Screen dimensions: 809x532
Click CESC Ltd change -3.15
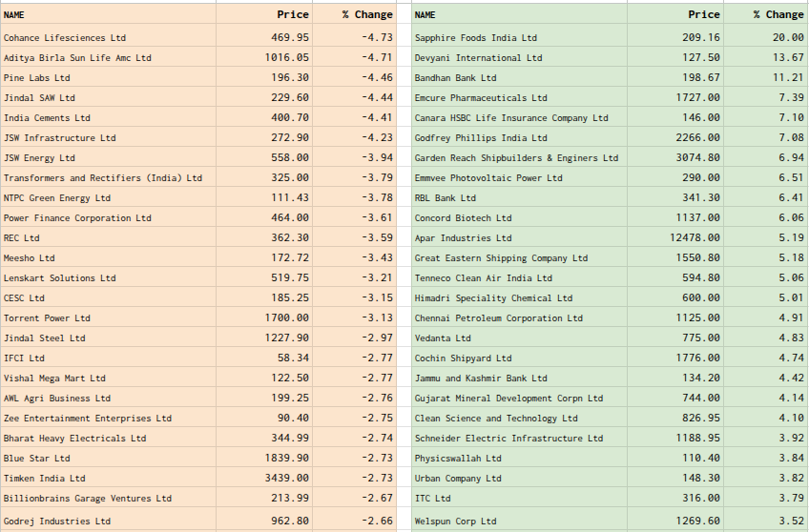click(377, 298)
